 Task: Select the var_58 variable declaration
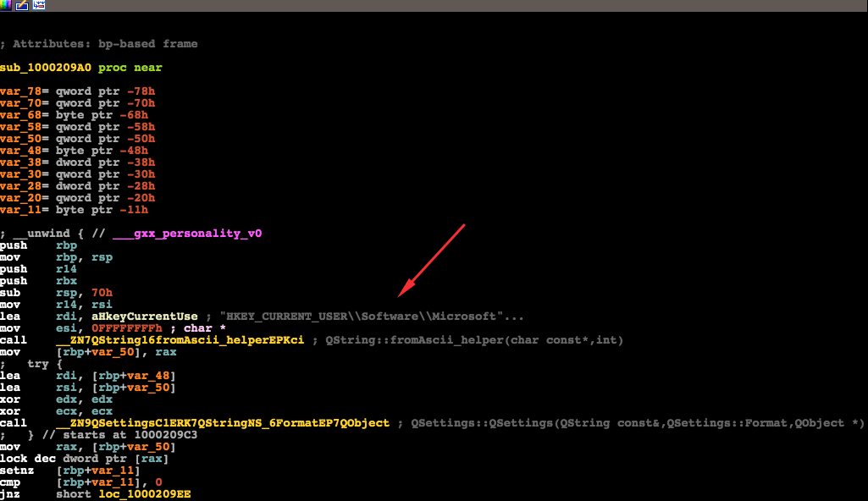point(78,127)
